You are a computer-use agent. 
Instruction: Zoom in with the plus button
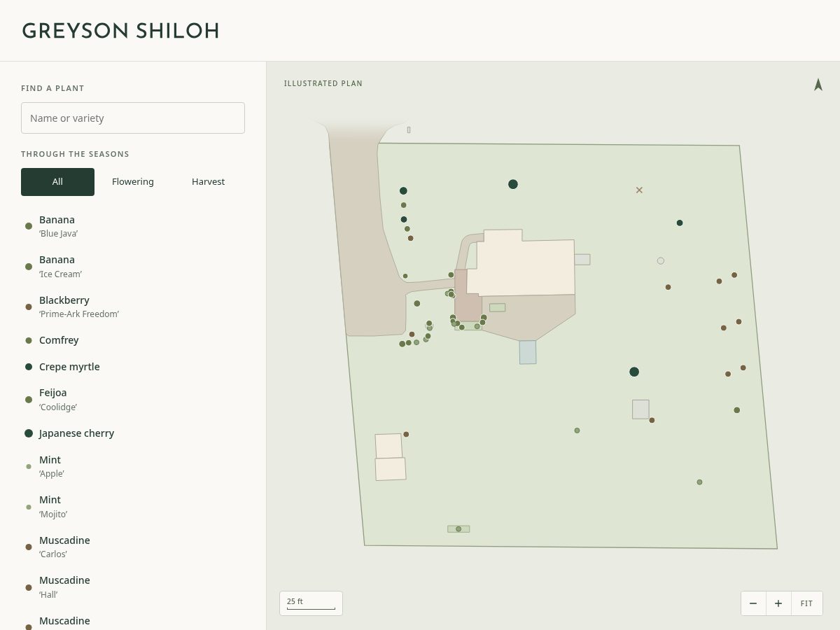(778, 603)
